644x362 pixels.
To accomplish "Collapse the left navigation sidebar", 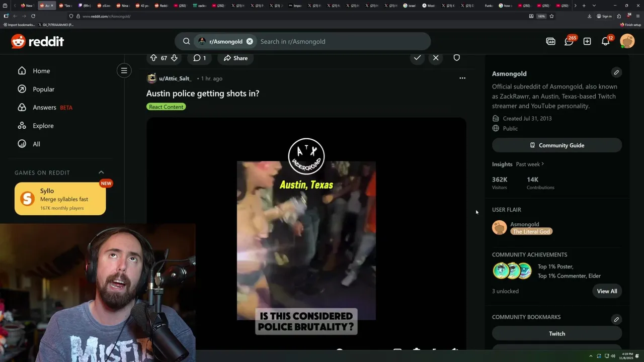I will click(x=124, y=70).
